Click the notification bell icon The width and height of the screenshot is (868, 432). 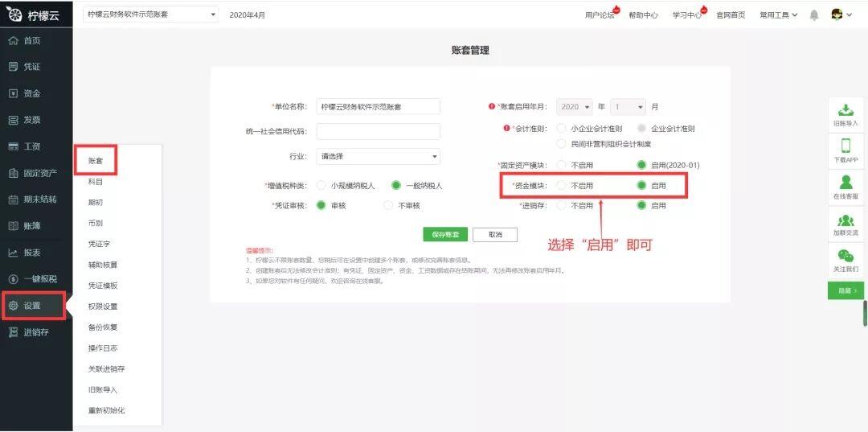[813, 15]
